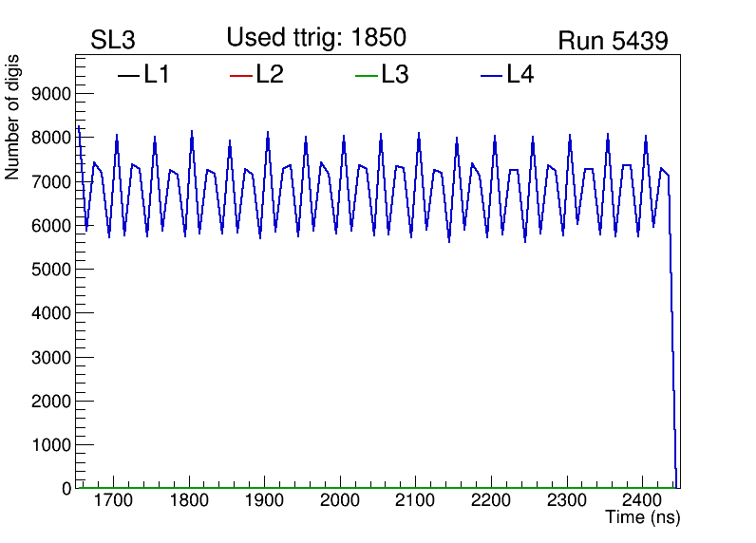Click the 'Run 5439' label
The image size is (756, 543).
(x=613, y=41)
